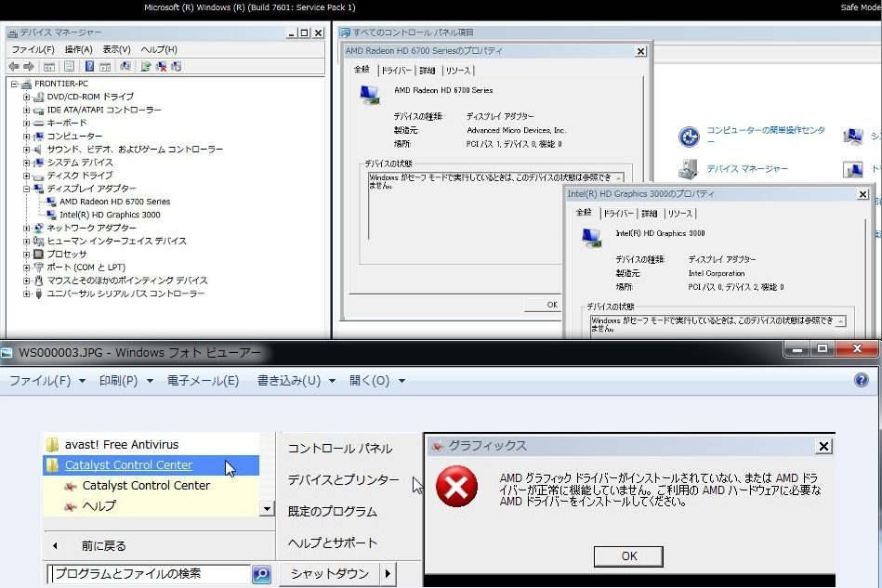Expand キーボード node
The image size is (882, 588).
point(26,123)
